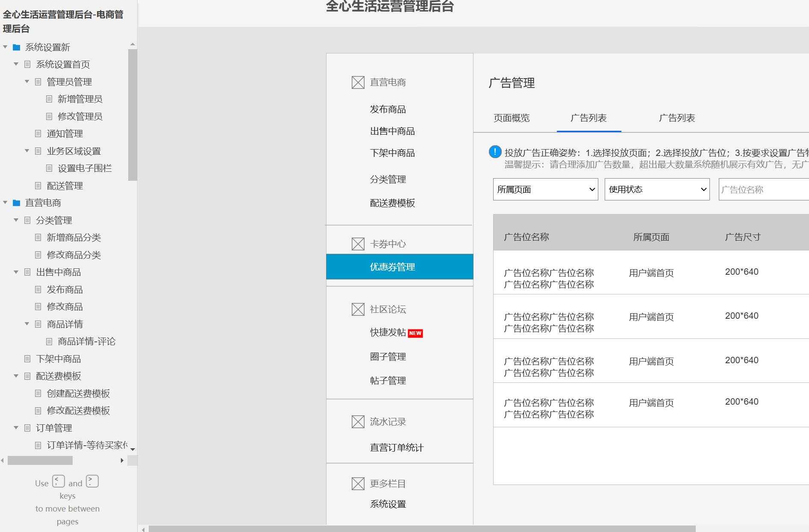
Task: Click the blue info icon above the filters
Action: click(494, 151)
